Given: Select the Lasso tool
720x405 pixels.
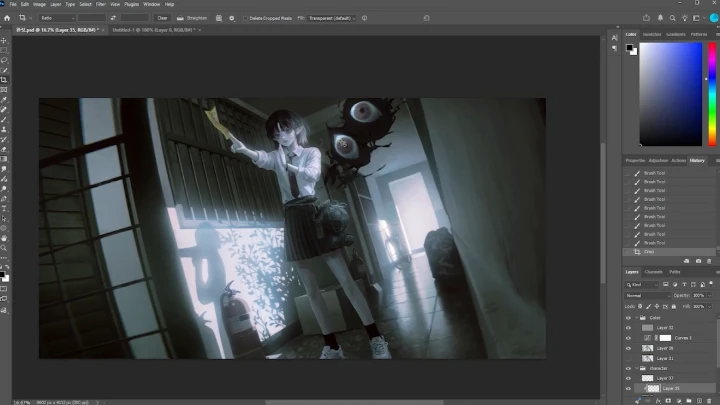Looking at the screenshot, I should point(4,60).
